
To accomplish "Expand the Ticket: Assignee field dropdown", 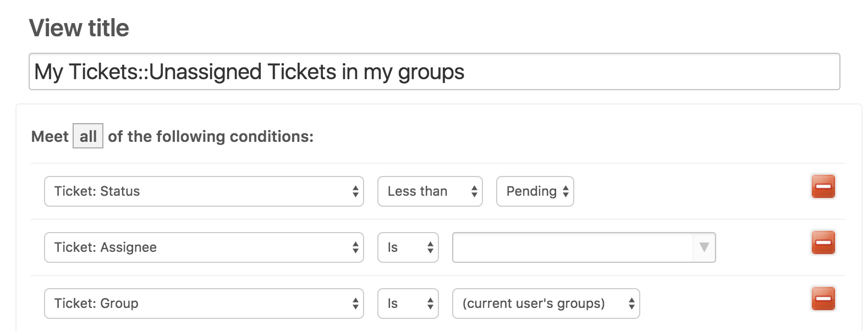I will coord(204,247).
